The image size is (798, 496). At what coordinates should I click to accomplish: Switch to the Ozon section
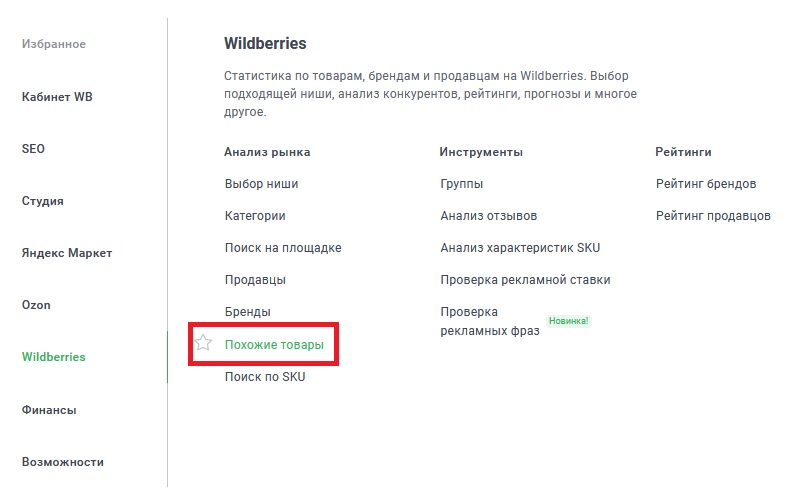pyautogui.click(x=36, y=305)
